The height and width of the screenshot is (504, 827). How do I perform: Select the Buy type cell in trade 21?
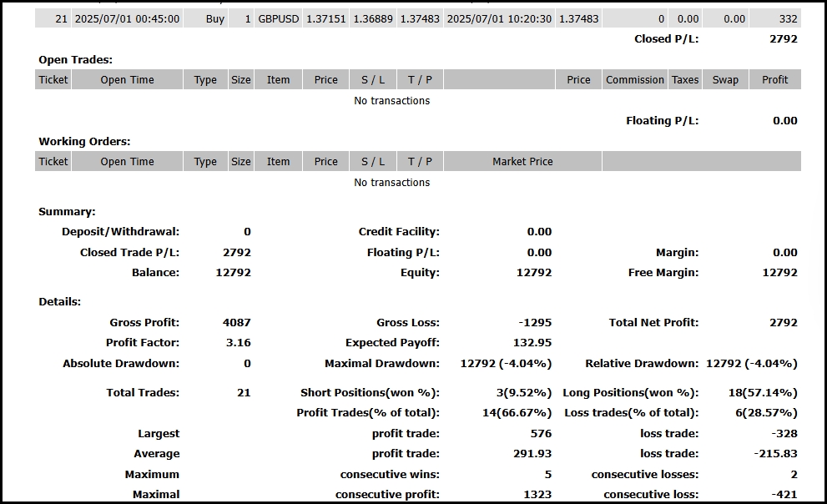coord(214,18)
